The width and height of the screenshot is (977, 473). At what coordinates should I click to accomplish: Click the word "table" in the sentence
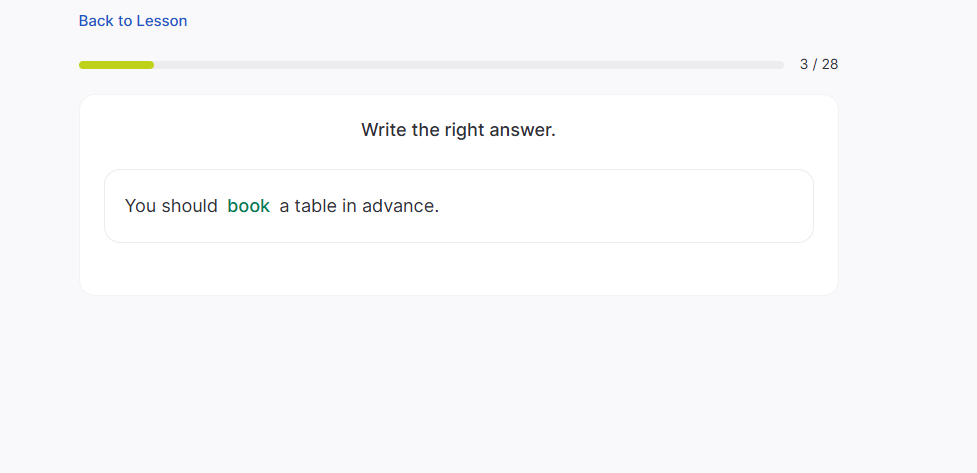(316, 206)
